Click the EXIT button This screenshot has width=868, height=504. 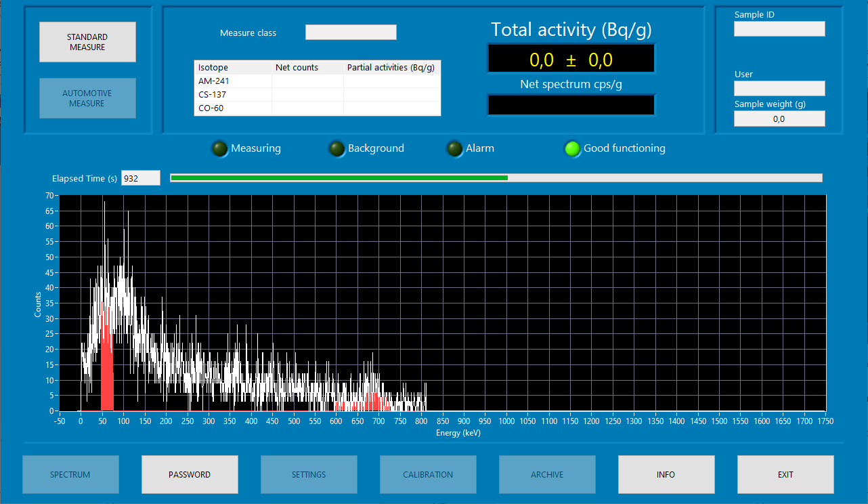[785, 474]
